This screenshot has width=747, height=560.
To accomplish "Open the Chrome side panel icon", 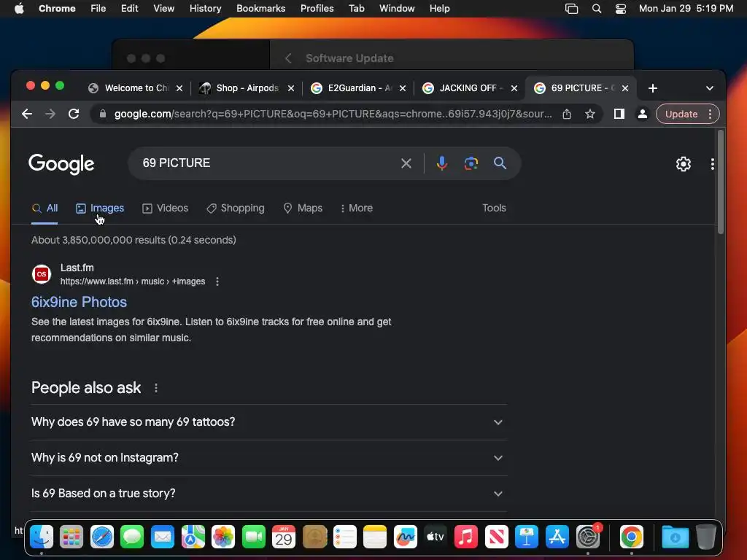I will click(619, 114).
